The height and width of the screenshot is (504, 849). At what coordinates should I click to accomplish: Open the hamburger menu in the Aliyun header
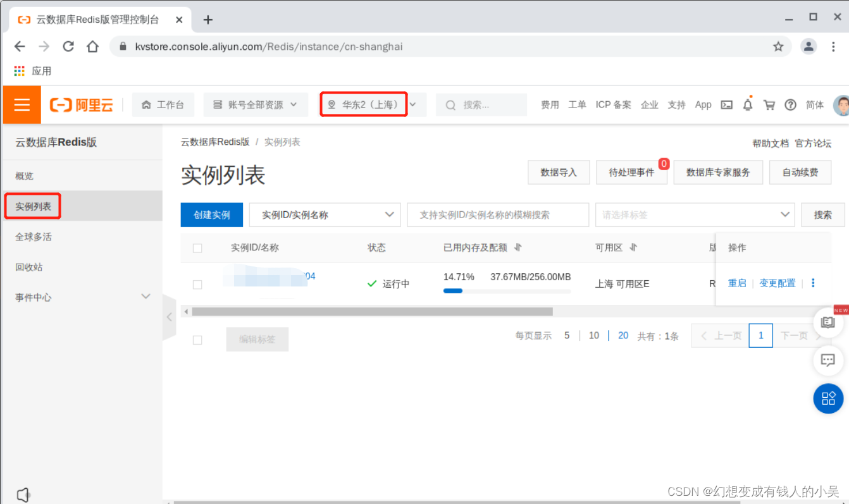(x=22, y=104)
